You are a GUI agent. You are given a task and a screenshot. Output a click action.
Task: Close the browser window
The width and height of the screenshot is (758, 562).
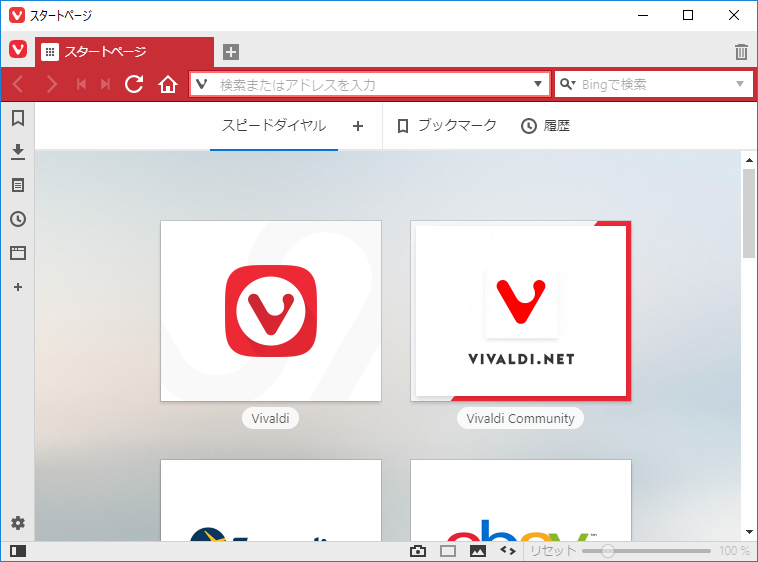[x=733, y=15]
